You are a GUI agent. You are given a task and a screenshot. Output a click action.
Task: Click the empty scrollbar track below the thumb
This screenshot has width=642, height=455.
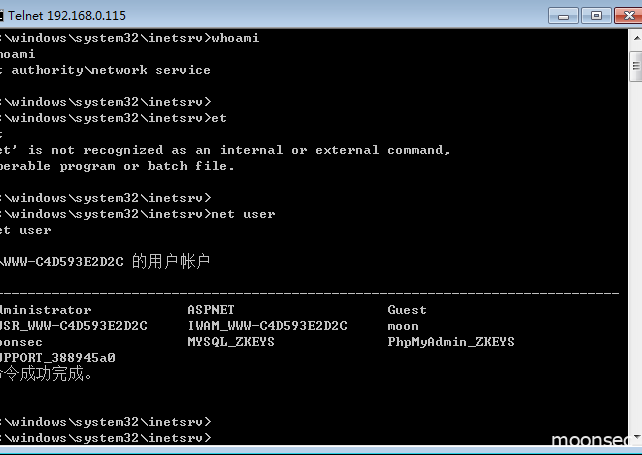coord(636,254)
